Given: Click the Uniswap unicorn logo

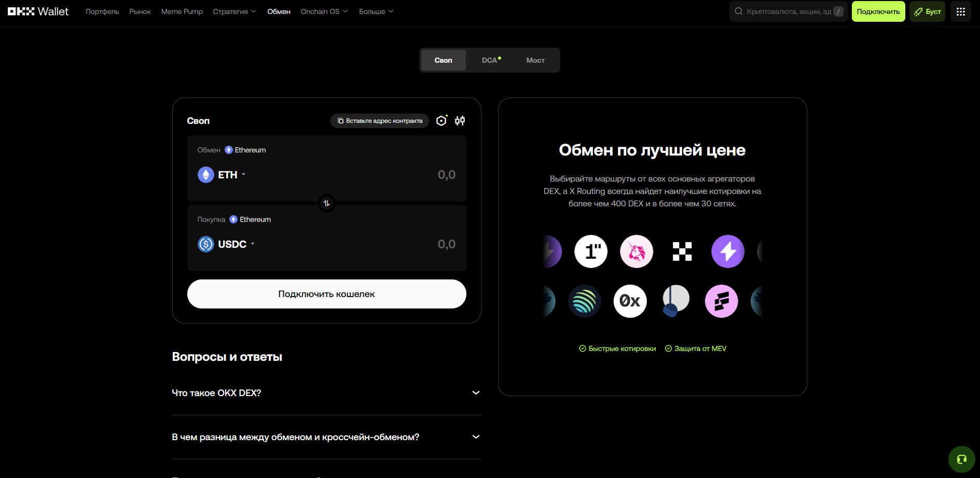Looking at the screenshot, I should point(637,251).
